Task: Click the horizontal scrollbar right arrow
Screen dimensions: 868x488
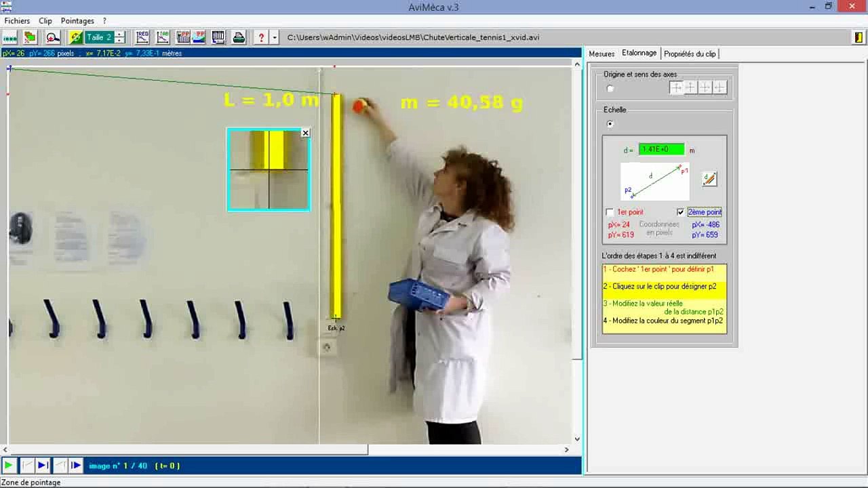Action: pos(567,449)
